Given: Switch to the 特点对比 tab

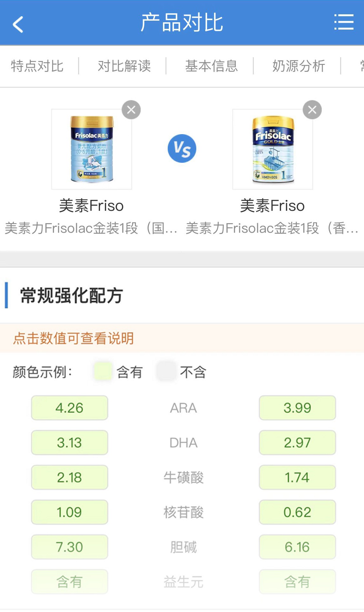Looking at the screenshot, I should tap(37, 66).
